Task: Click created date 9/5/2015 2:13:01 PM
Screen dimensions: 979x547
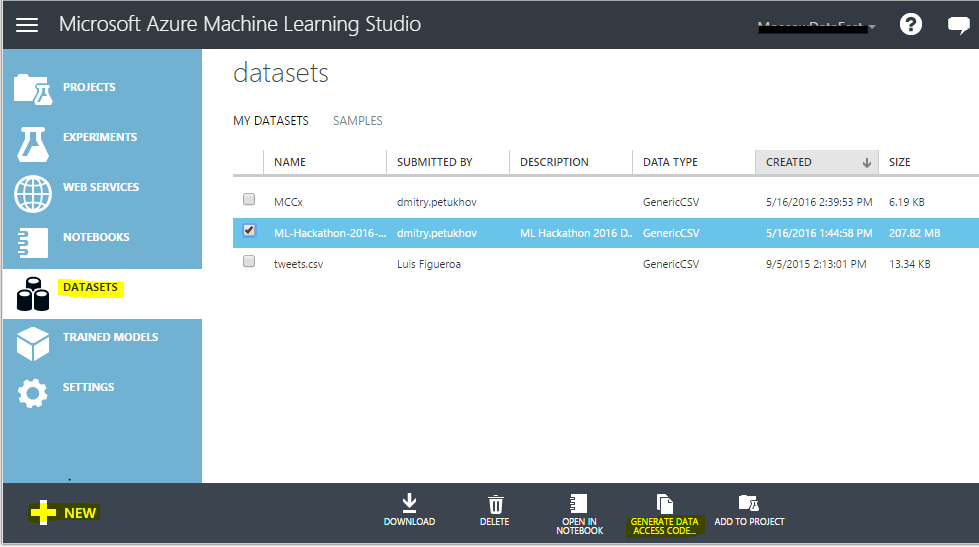Action: pos(816,264)
